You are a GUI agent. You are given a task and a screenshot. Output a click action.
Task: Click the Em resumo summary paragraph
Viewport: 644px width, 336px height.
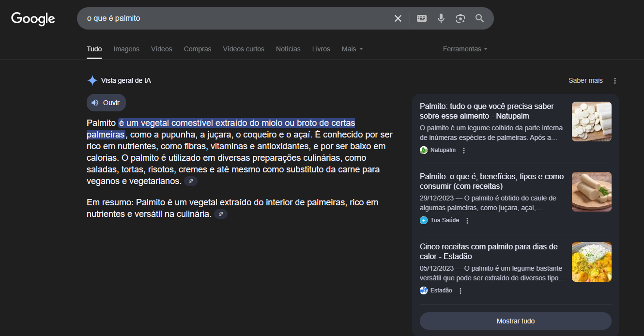point(232,208)
